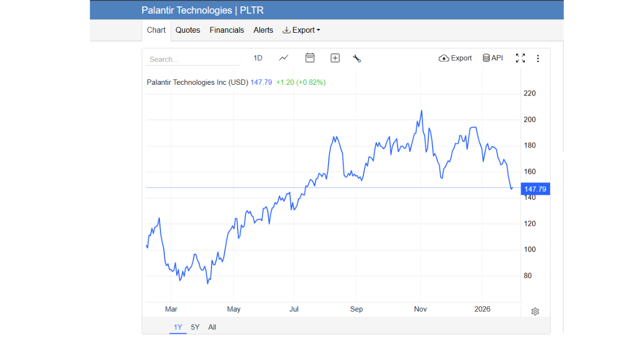Switch chart range to 5Y
The height and width of the screenshot is (338, 644).
coord(195,327)
